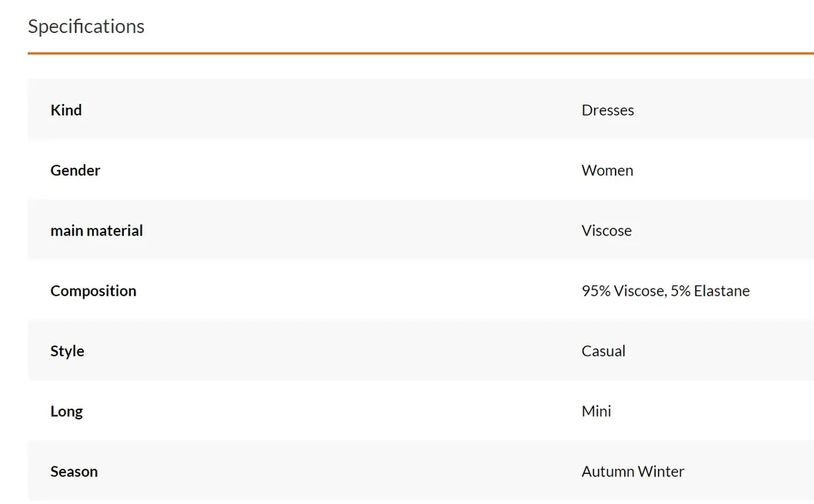Viewport: 814px width, 504px height.
Task: Select the Gender label
Action: tap(75, 170)
